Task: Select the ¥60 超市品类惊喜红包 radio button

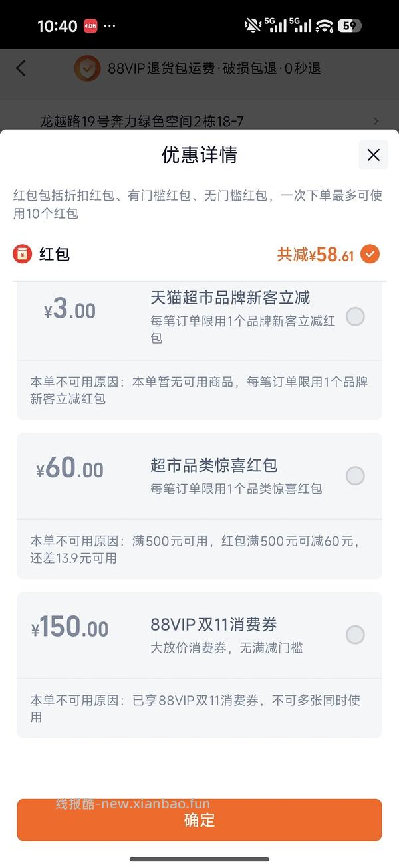Action: [x=356, y=476]
